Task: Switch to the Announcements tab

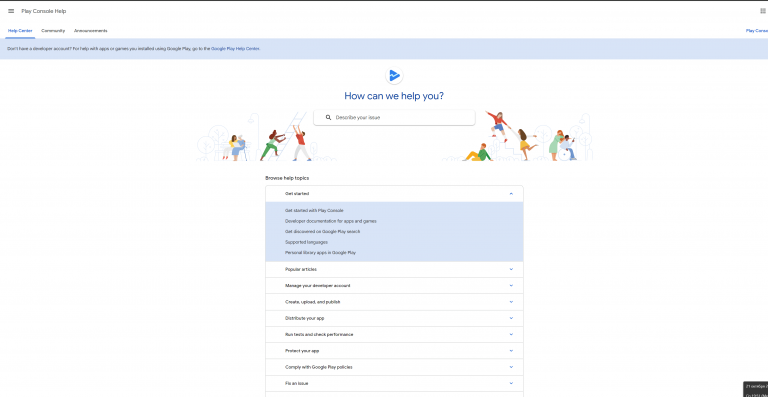Action: (91, 30)
